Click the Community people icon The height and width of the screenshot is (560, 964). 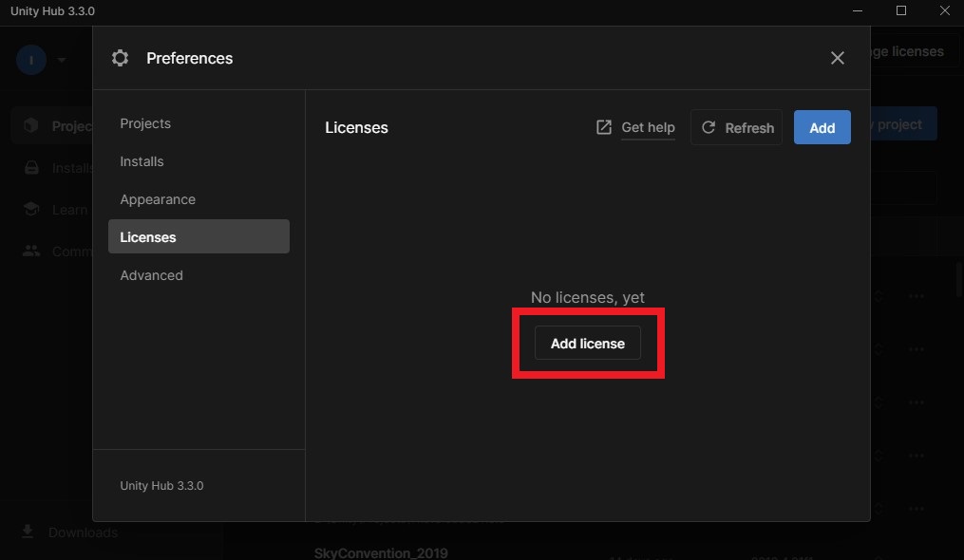(32, 252)
